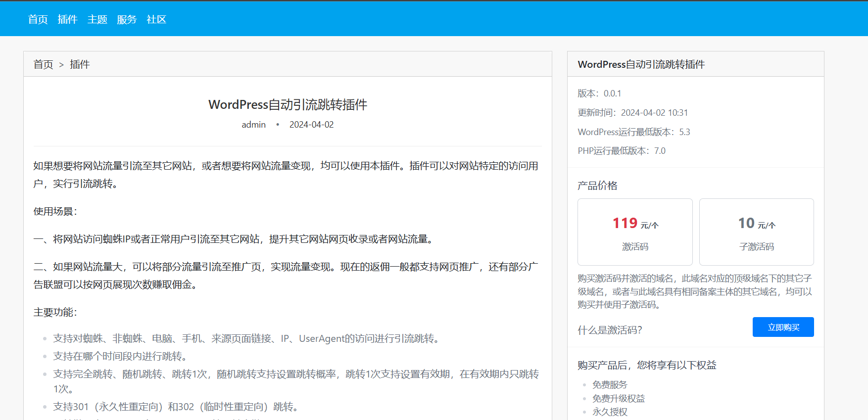Screen dimensions: 868x420
Task: Click the bullet starting 支持完全跳转、随机跳转
Action: coord(296,381)
